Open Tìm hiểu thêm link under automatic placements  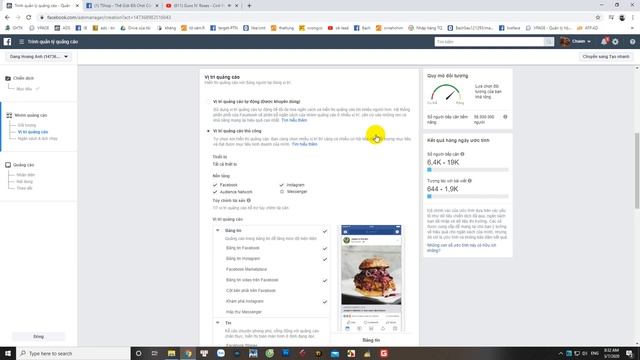click(x=294, y=120)
